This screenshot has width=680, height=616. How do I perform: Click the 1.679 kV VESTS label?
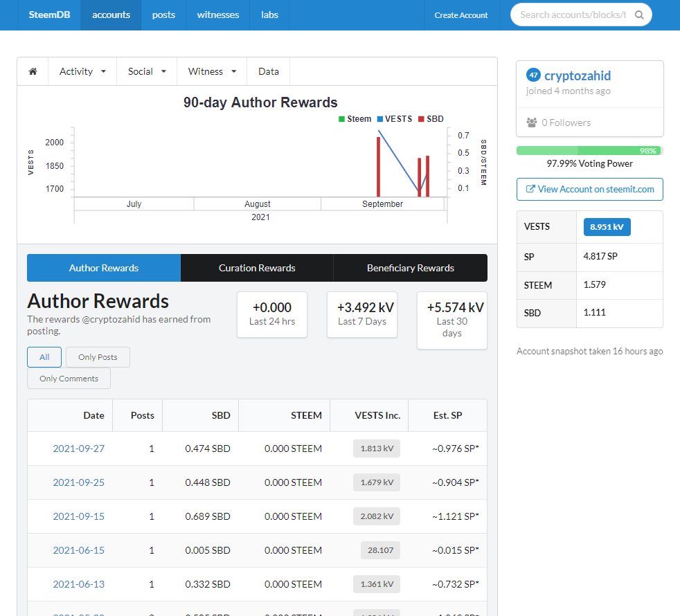(x=377, y=482)
